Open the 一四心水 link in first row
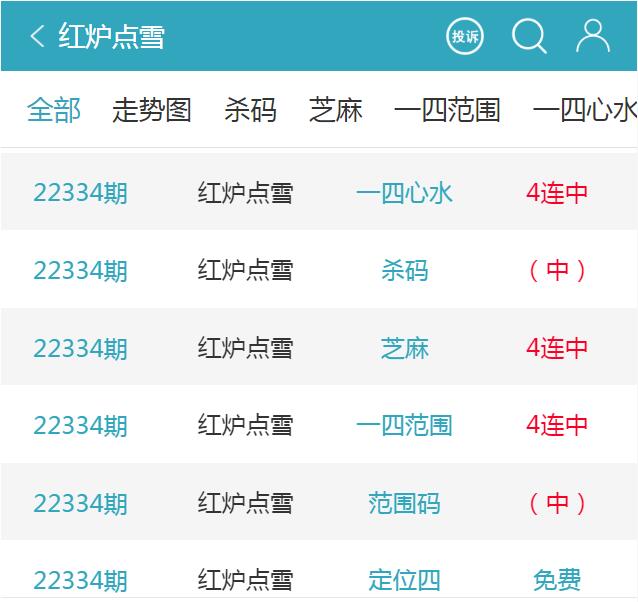The width and height of the screenshot is (638, 602). pos(404,193)
